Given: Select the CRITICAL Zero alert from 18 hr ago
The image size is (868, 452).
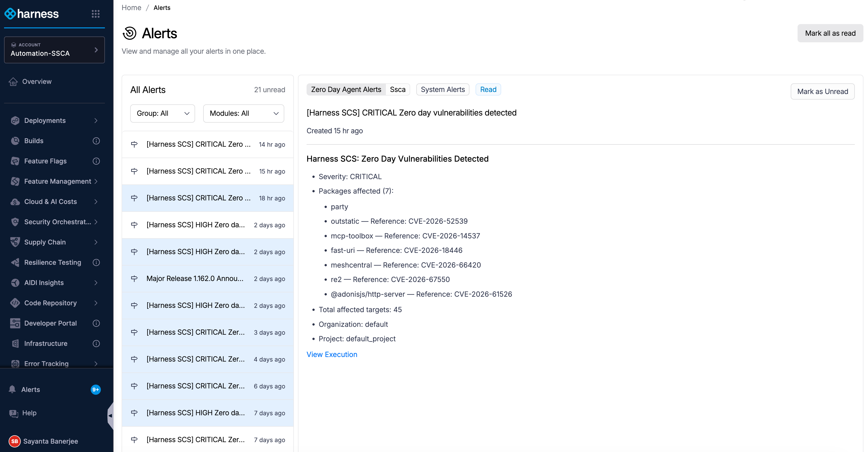Looking at the screenshot, I should (x=207, y=198).
